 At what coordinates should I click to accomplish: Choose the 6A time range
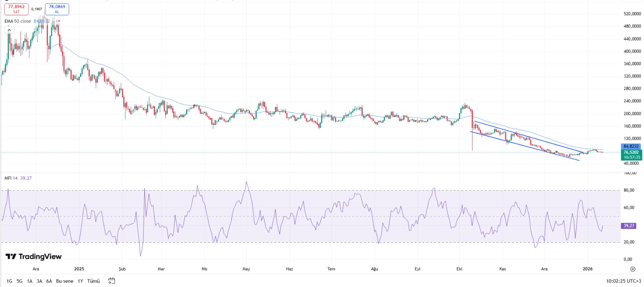point(49,281)
